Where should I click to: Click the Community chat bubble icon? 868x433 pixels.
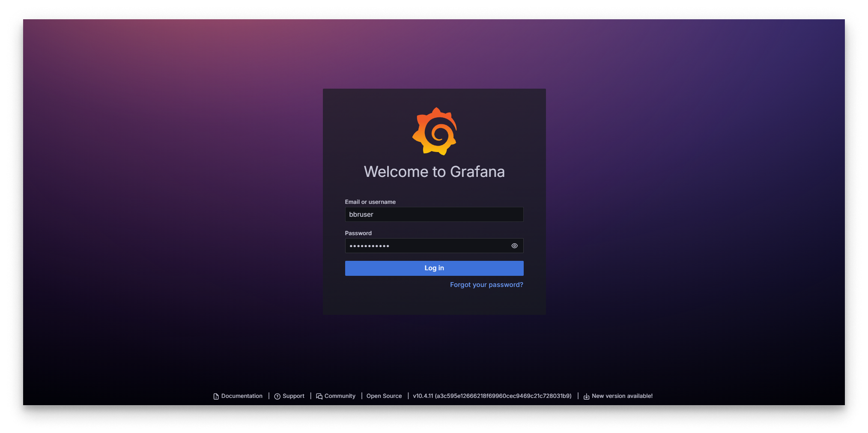[x=319, y=396]
